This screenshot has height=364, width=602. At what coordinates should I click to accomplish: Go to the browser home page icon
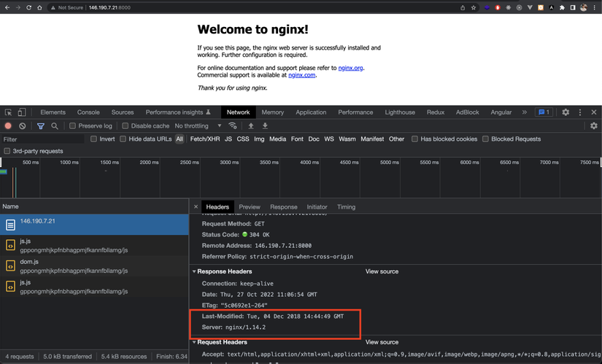coord(39,8)
